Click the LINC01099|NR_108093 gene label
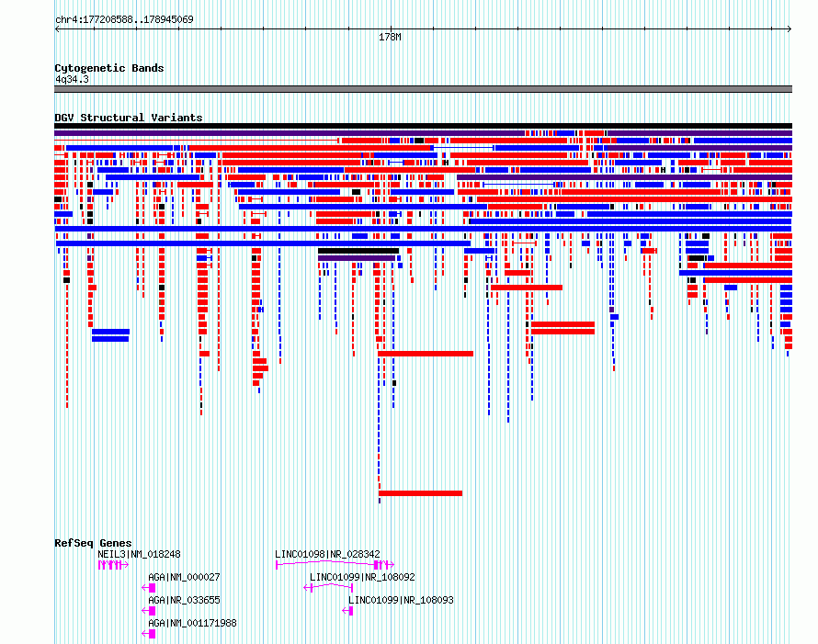 (401, 600)
